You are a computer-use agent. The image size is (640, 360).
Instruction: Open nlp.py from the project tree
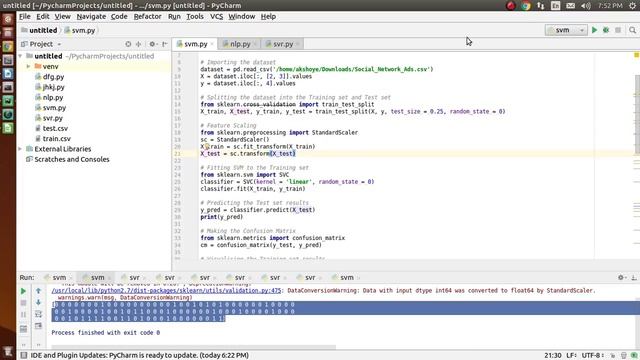[x=53, y=98]
